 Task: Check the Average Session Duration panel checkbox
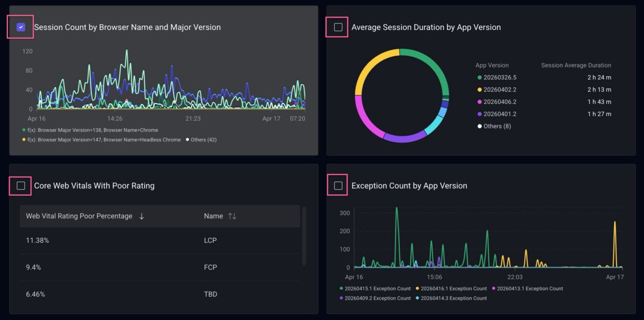338,27
